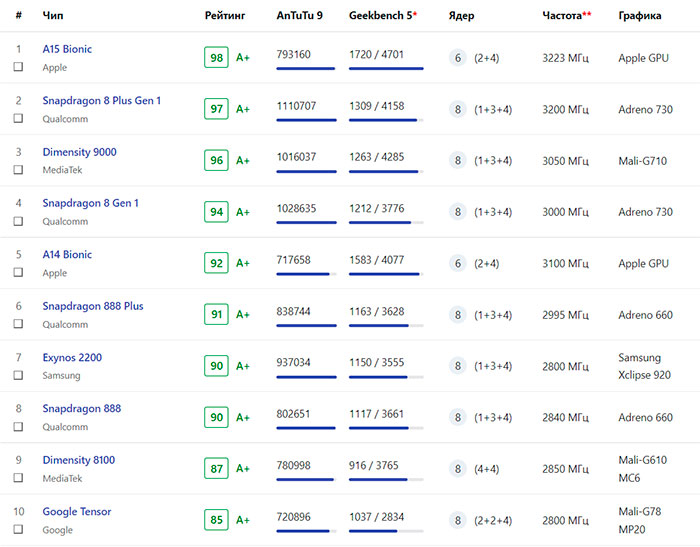The height and width of the screenshot is (547, 700).
Task: Click the 90 rating badge for Exynos 2200
Action: [x=217, y=366]
